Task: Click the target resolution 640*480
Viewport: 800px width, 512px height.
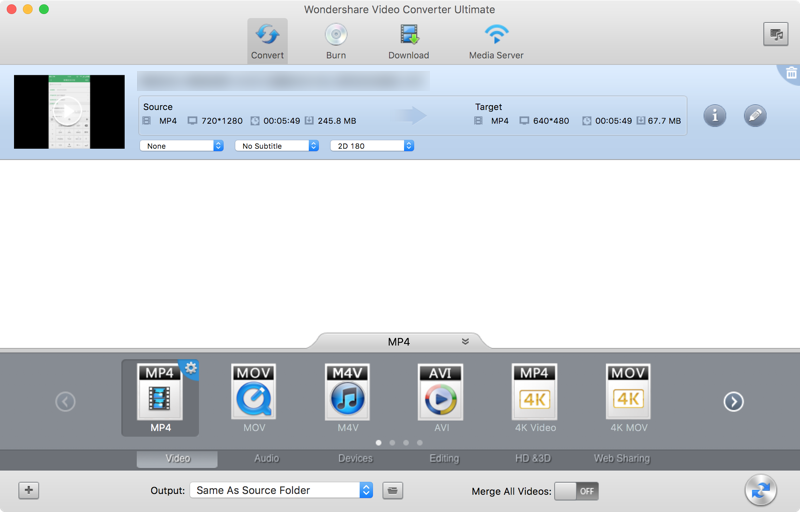Action: click(x=551, y=121)
